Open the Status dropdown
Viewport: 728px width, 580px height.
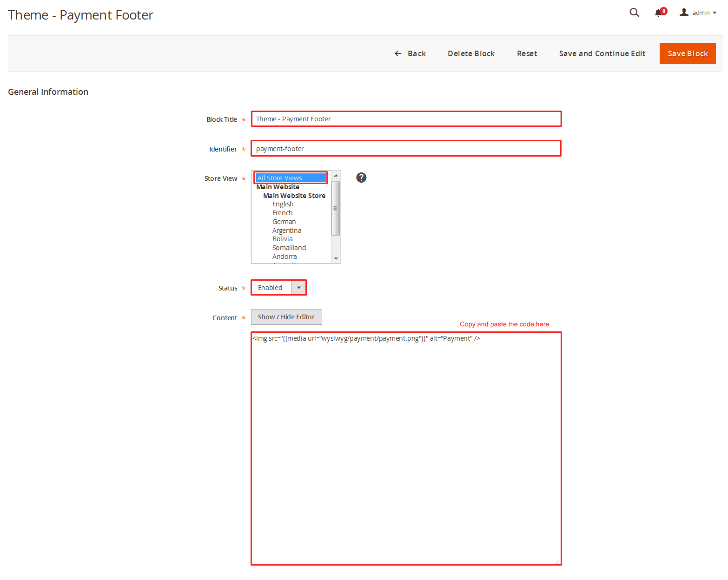coord(279,288)
